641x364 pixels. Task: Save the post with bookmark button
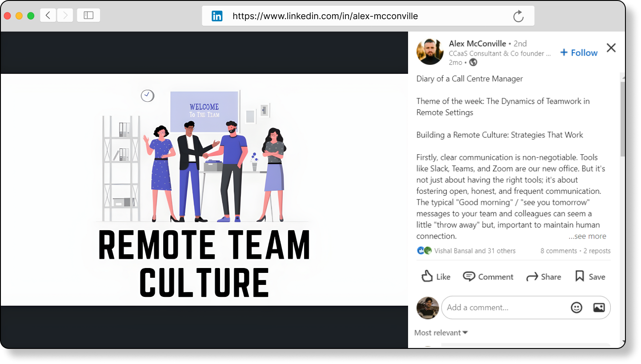click(590, 276)
